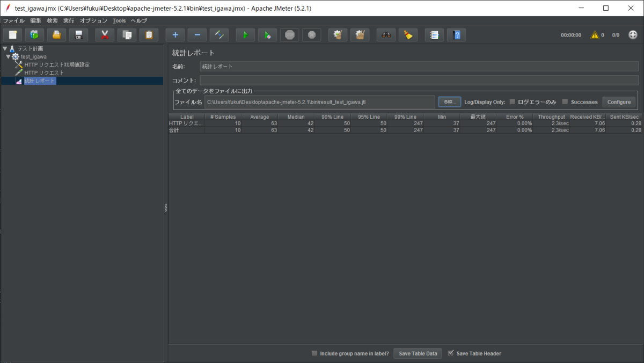This screenshot has width=644, height=363.
Task: Click the 合計 row label cell
Action: click(187, 130)
